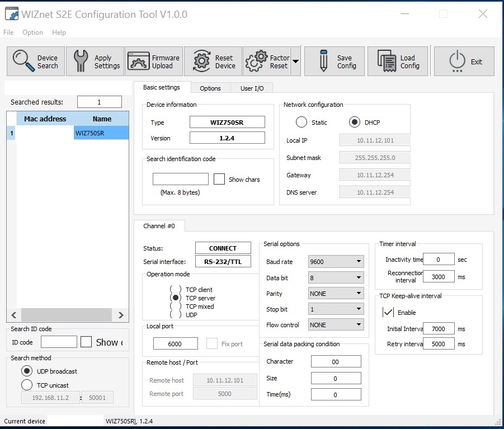Click the Subnet mask field 255.255.255.0
This screenshot has width=504, height=429.
pos(375,158)
